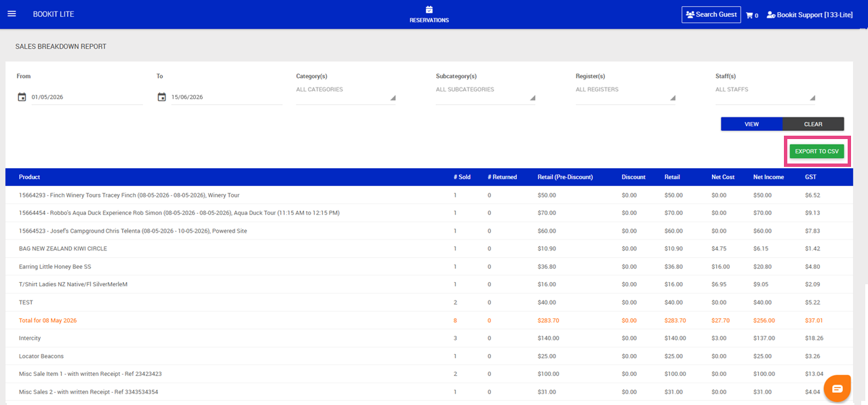Select the Robbo's Aqua Duck Experience row
Viewport: 868px width, 405px height.
point(429,213)
